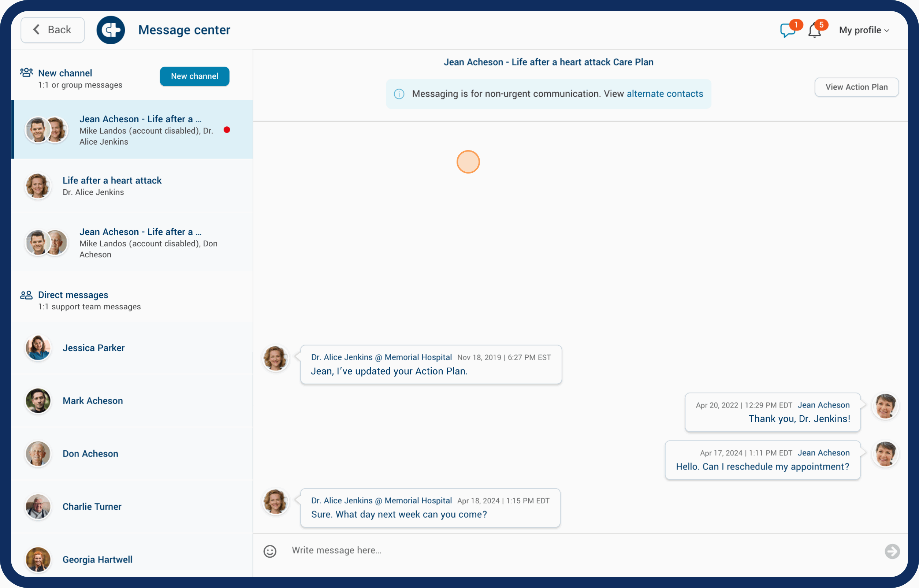Viewport: 919px width, 588px height.
Task: Open View Action Plan
Action: coord(856,87)
